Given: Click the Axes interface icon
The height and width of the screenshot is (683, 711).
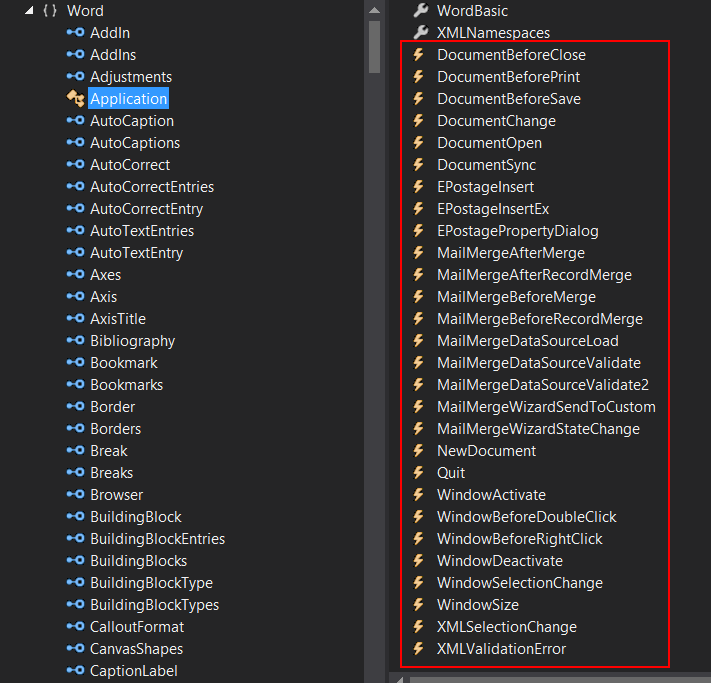Looking at the screenshot, I should pos(75,274).
